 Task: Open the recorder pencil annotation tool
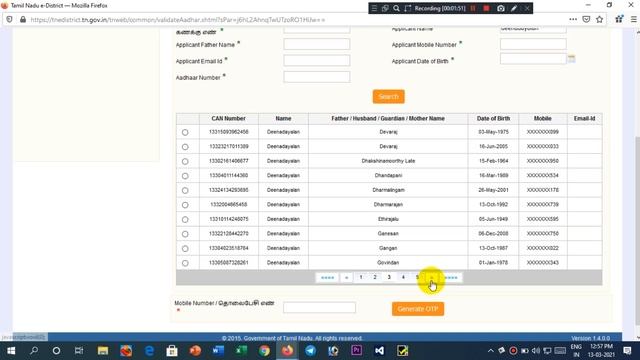(514, 8)
